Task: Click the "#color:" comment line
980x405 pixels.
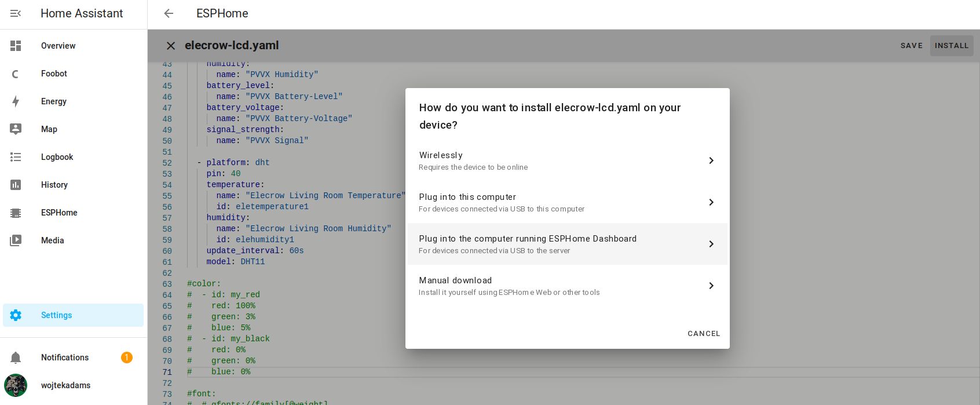Action: point(204,284)
